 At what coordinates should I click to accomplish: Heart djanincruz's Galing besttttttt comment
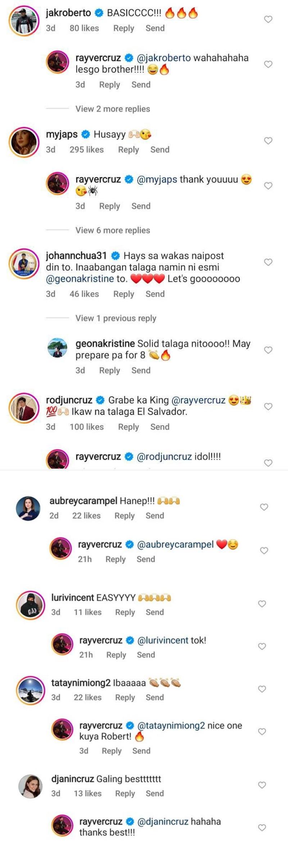point(262,785)
